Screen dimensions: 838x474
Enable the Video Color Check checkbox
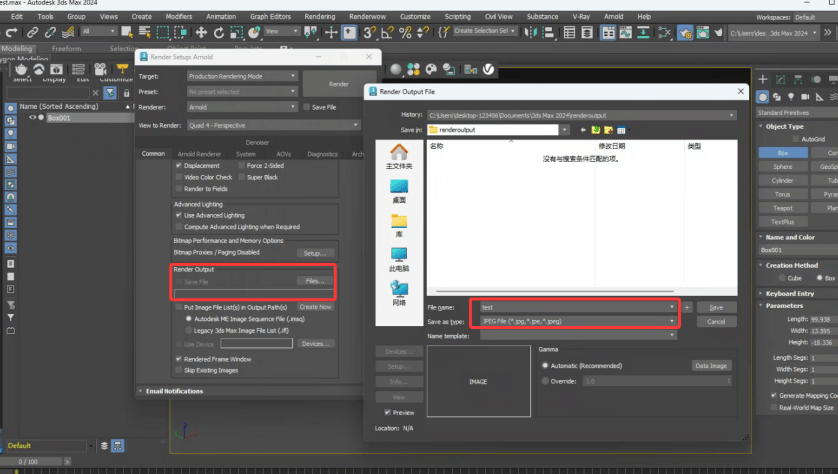179,177
